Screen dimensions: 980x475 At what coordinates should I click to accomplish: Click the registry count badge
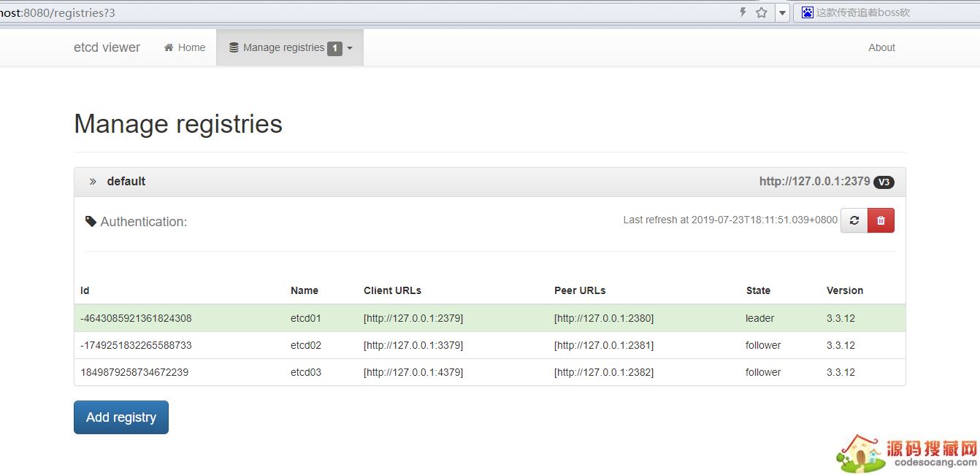pyautogui.click(x=334, y=48)
